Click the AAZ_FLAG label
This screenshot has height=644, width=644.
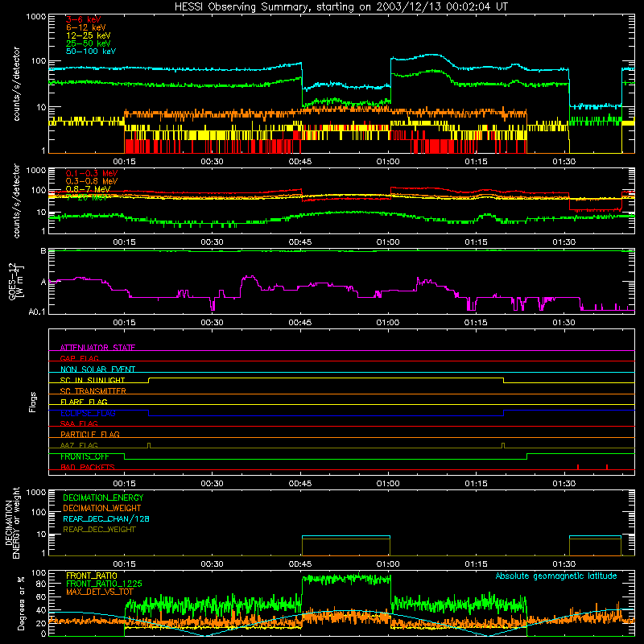(79, 445)
